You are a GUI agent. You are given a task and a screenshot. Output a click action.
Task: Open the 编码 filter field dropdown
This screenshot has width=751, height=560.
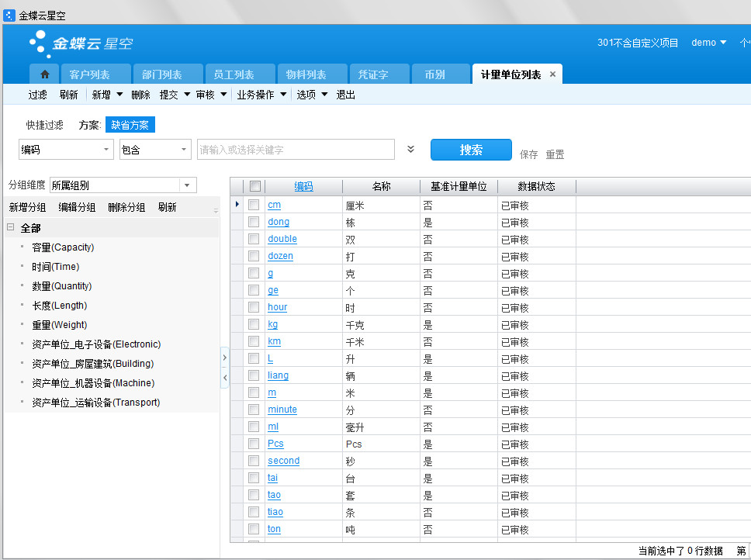[x=106, y=150]
